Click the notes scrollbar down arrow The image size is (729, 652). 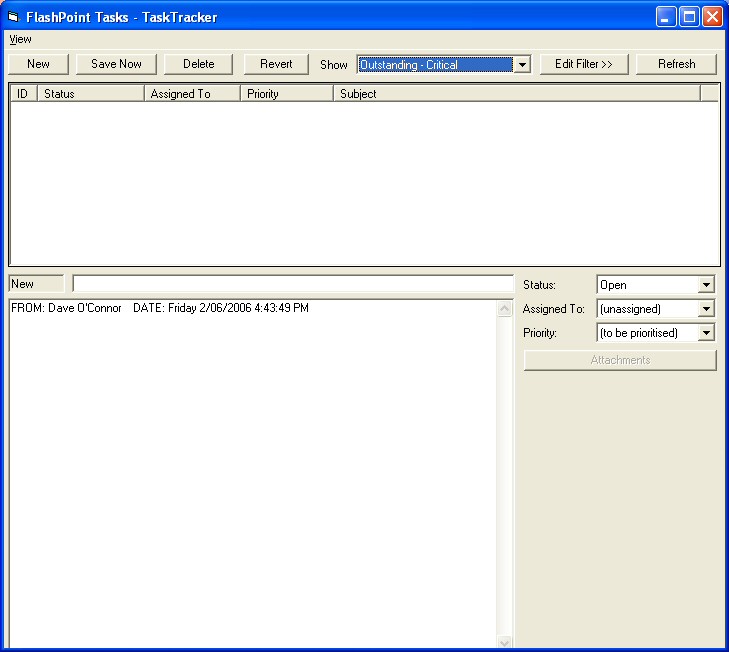click(x=504, y=642)
